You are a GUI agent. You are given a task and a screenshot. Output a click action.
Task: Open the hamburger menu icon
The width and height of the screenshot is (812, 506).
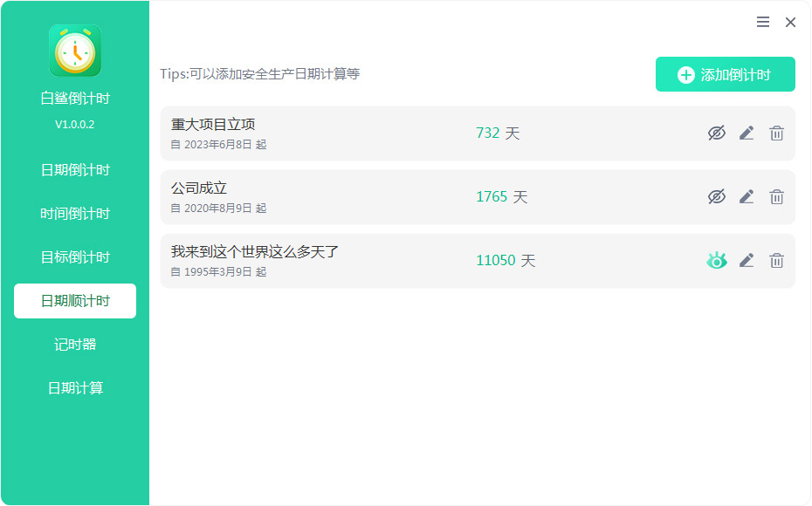click(x=763, y=22)
